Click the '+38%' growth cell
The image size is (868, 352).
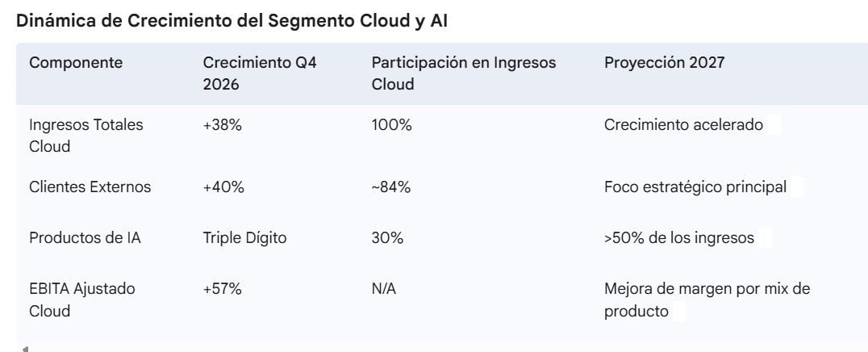223,125
